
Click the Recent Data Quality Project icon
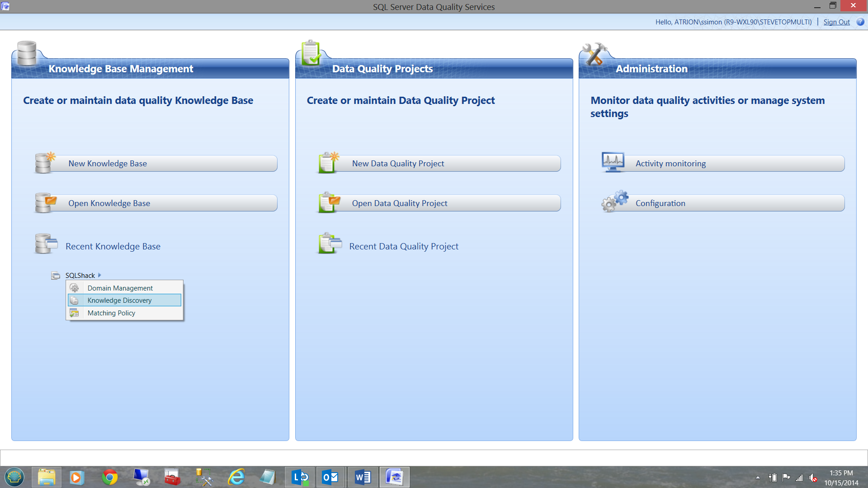pyautogui.click(x=330, y=244)
